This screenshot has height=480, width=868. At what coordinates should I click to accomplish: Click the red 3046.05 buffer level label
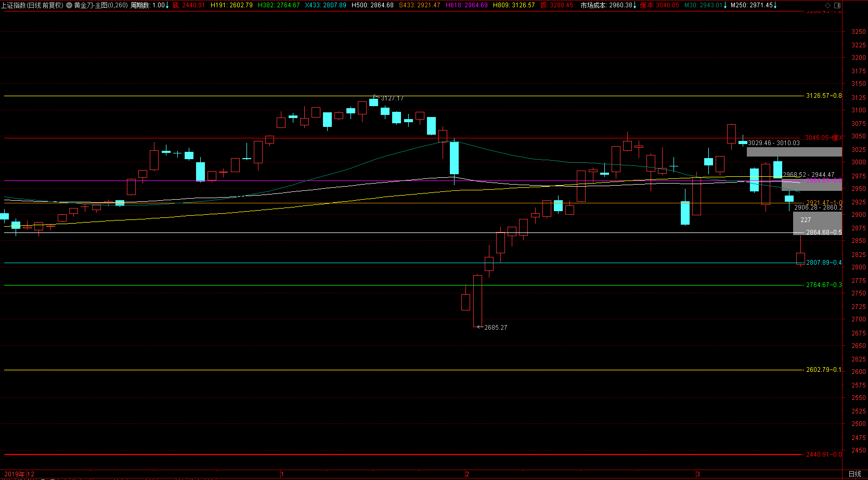[824, 138]
